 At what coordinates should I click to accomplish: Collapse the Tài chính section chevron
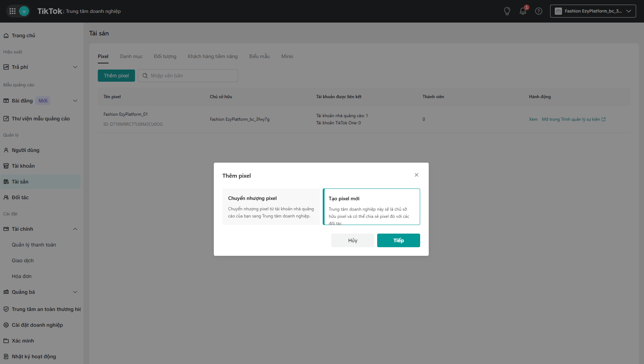pos(75,229)
